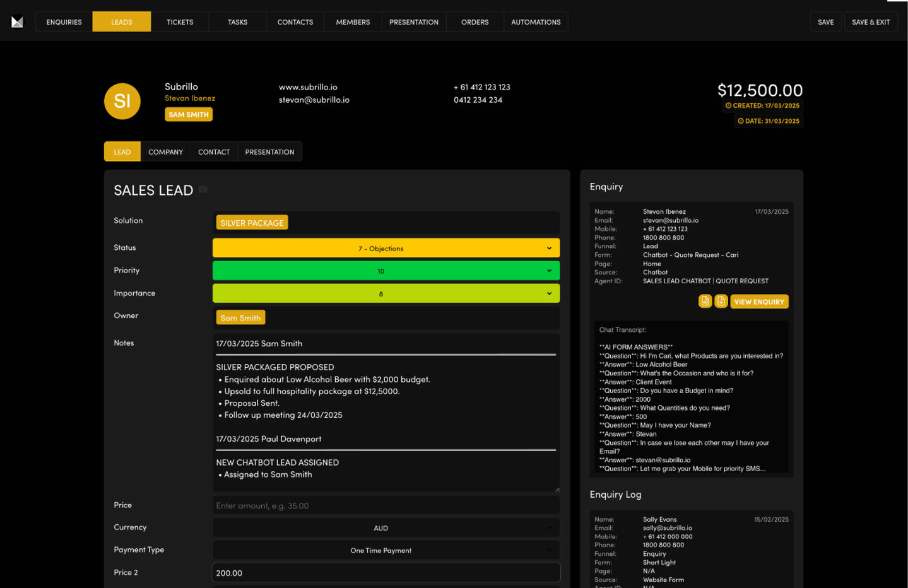Click the first document icon beside View Enquiry
This screenshot has width=908, height=588.
(705, 302)
